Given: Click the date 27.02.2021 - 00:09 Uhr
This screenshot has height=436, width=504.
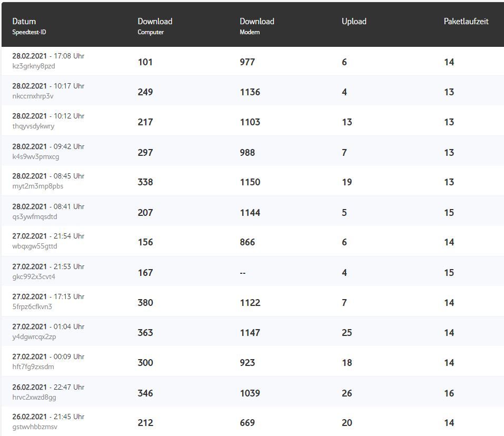Looking at the screenshot, I should (x=48, y=356).
